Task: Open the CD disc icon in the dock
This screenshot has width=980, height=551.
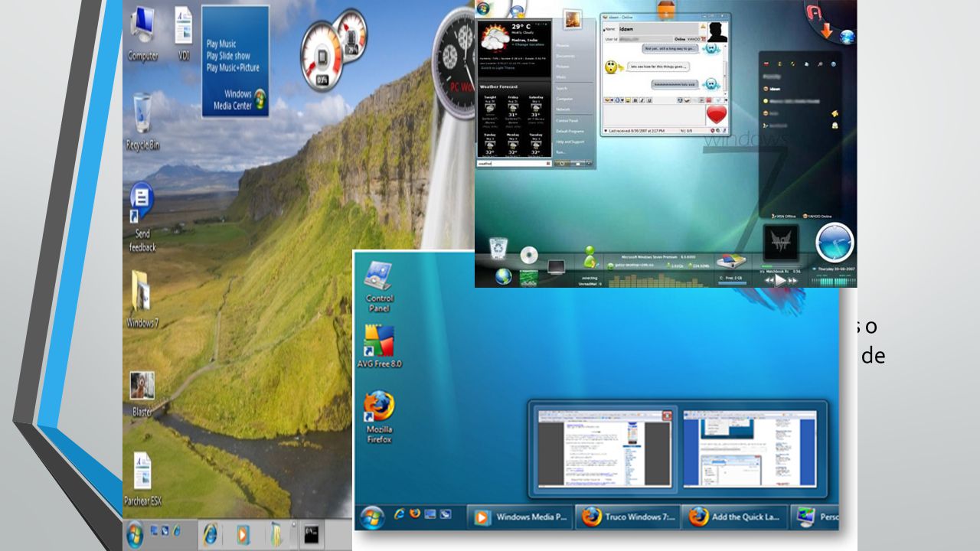Action: coord(529,255)
